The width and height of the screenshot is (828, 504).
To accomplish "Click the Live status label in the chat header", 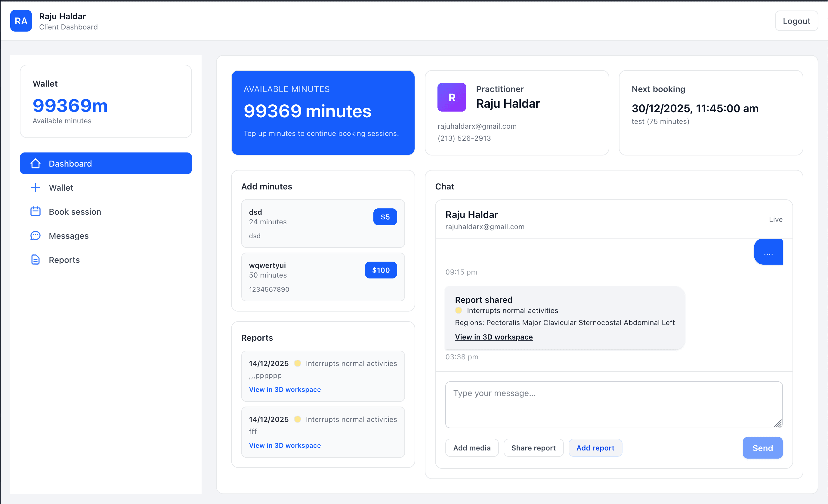I will (776, 219).
